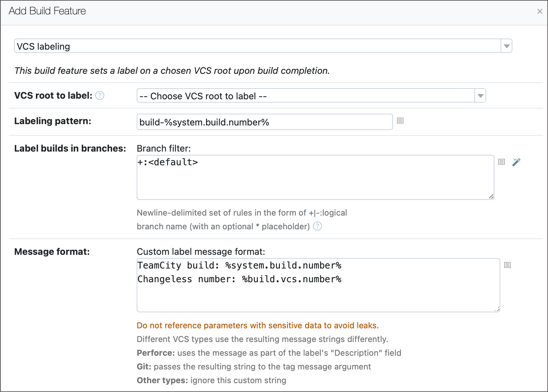Click the 'Message format:' label text
The height and width of the screenshot is (392, 548).
52,252
